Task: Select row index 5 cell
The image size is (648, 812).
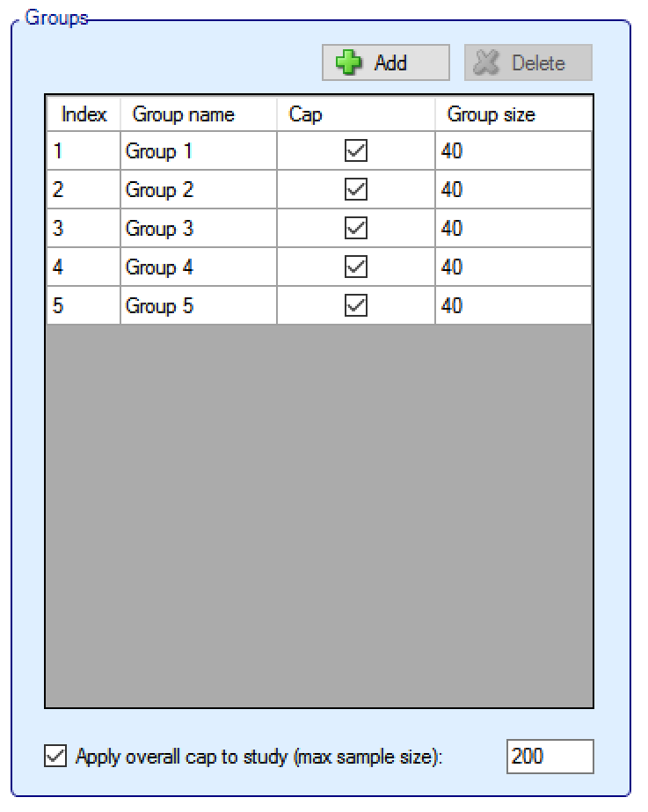Action: tap(83, 306)
